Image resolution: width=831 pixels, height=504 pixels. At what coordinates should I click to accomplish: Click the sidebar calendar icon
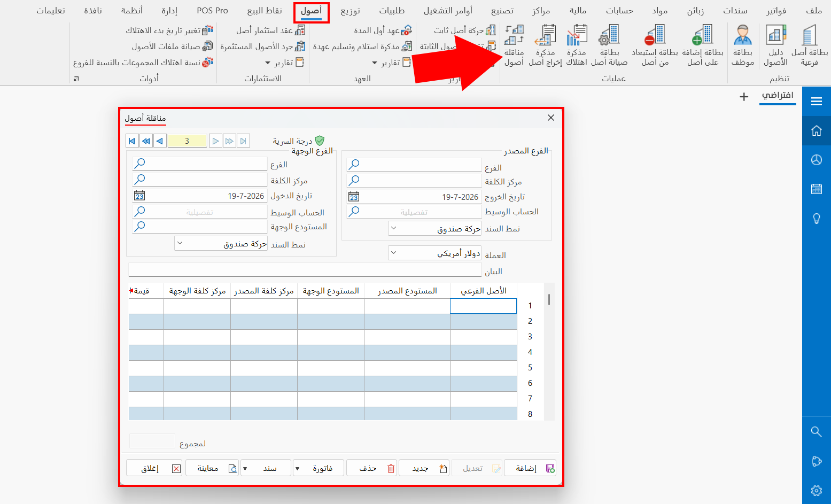(817, 189)
